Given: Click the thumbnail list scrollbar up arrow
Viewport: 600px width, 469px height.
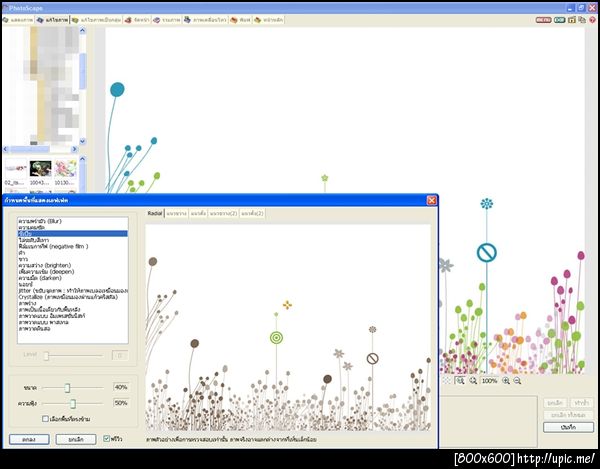Looking at the screenshot, I should coord(82,158).
